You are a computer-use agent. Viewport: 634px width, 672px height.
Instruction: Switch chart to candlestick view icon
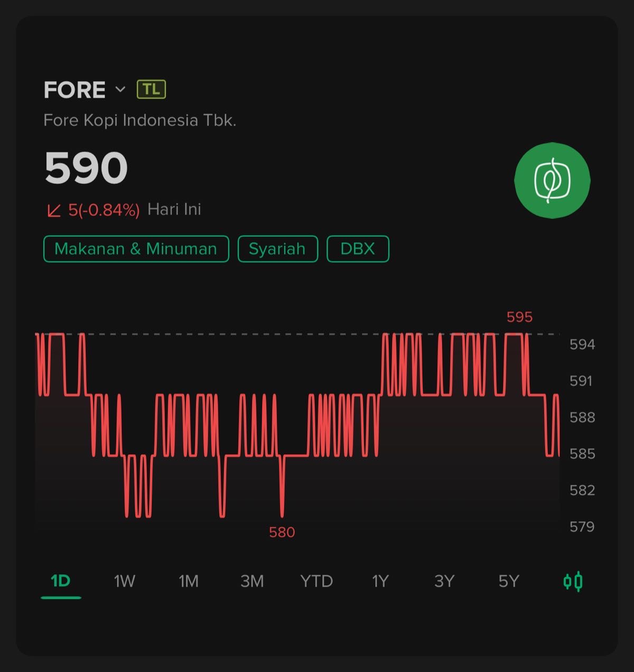point(573,581)
